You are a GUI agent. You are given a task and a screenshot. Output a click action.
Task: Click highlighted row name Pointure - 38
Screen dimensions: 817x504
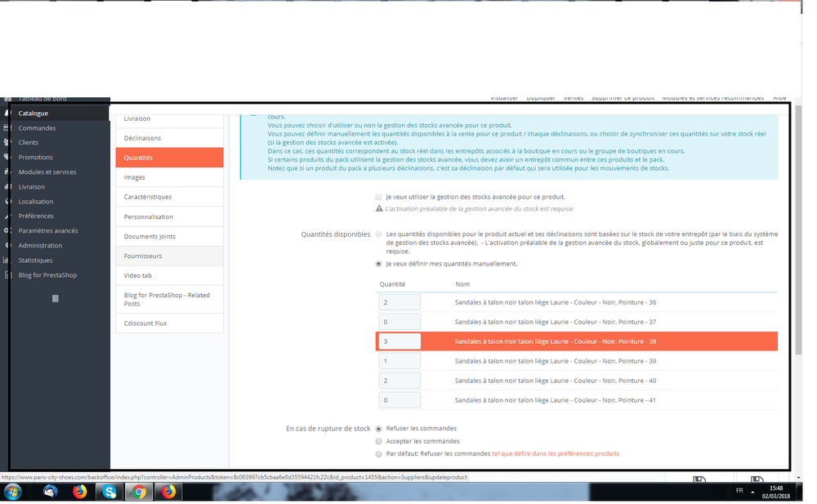coord(556,341)
